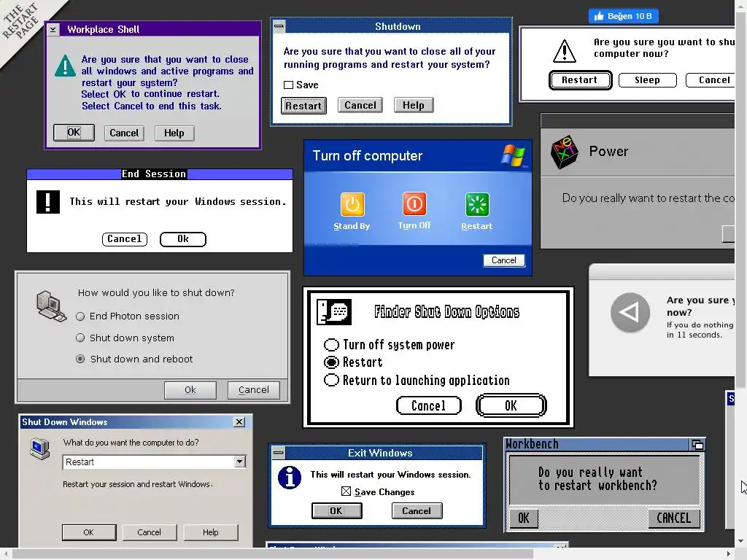The width and height of the screenshot is (747, 560).
Task: Click OK in Workplace Shell dialog
Action: [74, 133]
